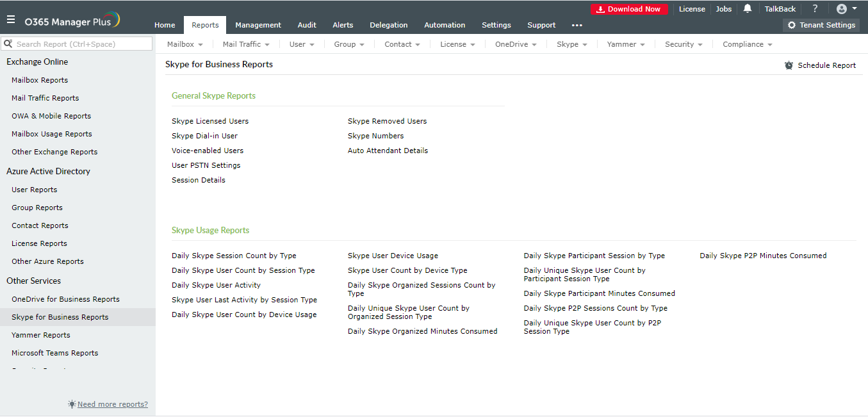This screenshot has height=417, width=868.
Task: Open Daily Skype P2P Minutes Consumed report
Action: click(763, 256)
